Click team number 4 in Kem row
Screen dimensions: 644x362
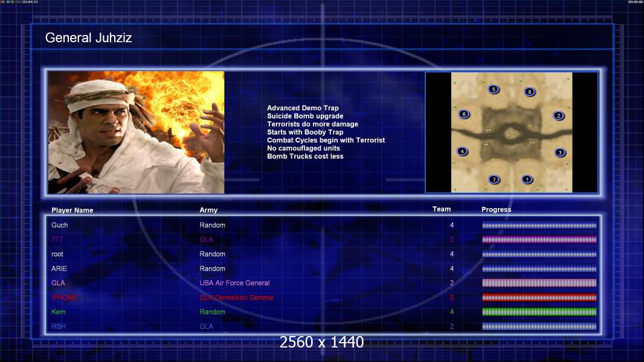click(452, 312)
